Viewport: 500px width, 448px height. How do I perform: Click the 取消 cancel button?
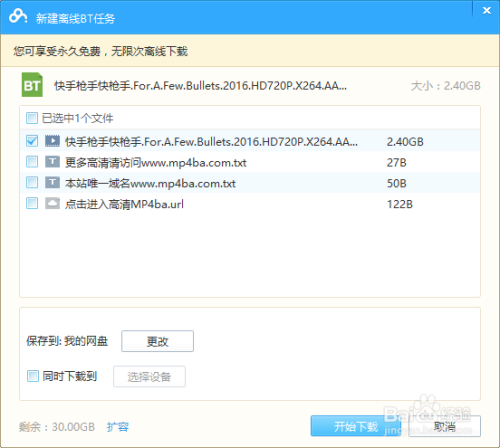pos(445,426)
